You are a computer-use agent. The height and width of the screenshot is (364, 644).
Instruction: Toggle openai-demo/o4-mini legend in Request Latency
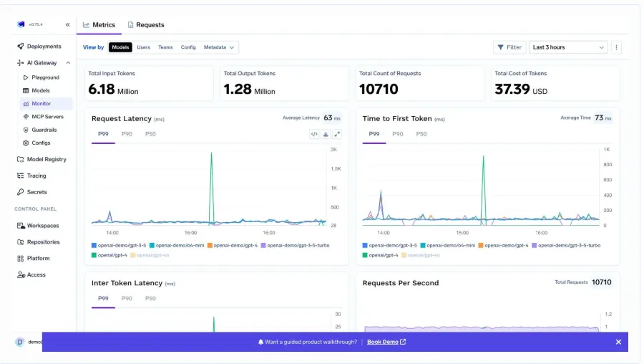pyautogui.click(x=177, y=246)
